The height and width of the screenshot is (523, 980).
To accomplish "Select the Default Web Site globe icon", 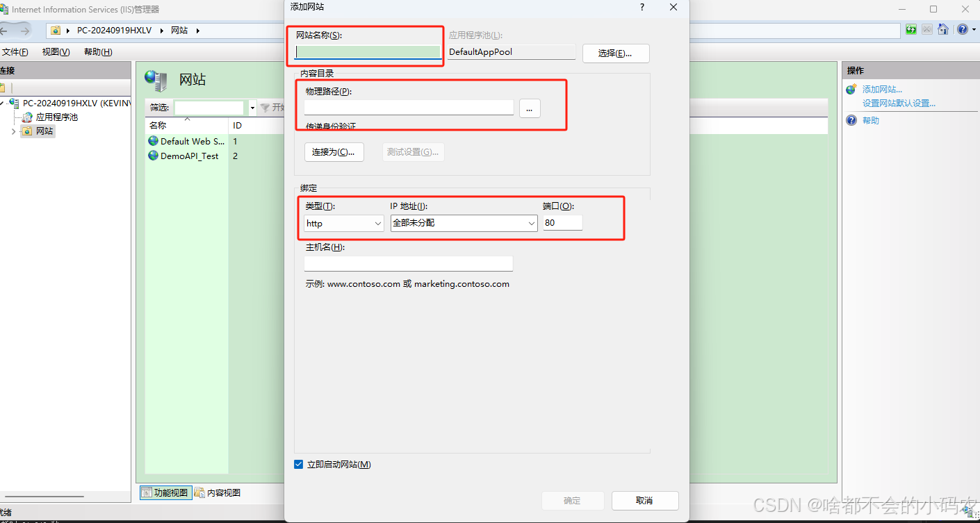I will point(153,140).
